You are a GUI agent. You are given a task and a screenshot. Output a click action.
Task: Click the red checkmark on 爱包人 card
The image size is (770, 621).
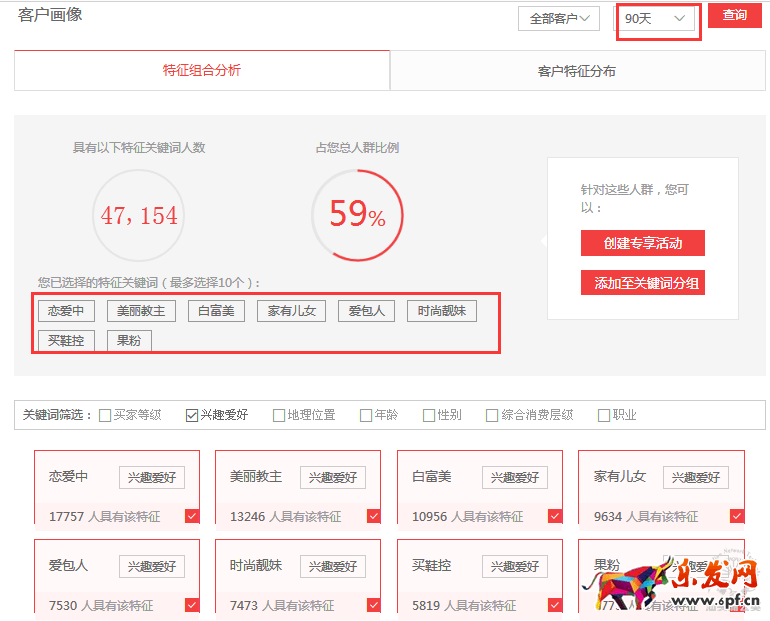tap(192, 605)
